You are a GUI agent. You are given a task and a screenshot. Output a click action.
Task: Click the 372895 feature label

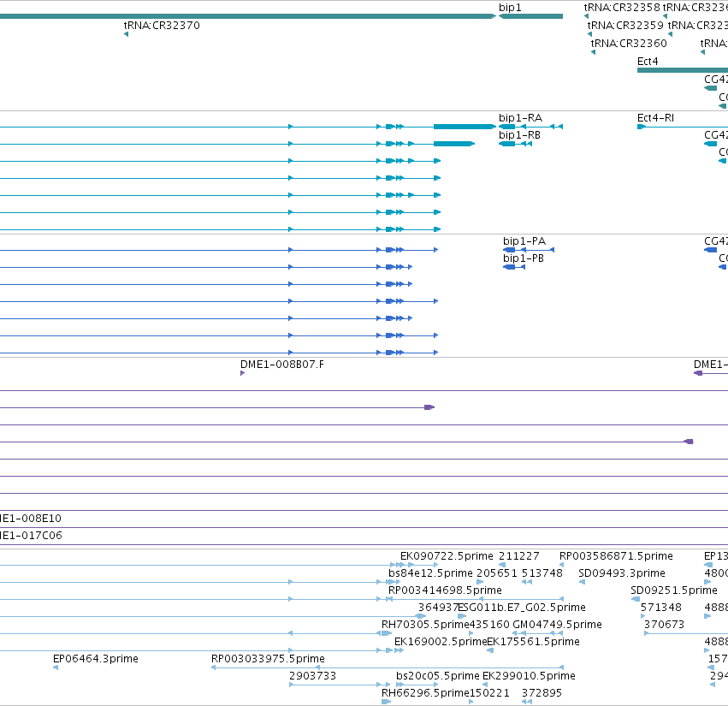pos(542,693)
